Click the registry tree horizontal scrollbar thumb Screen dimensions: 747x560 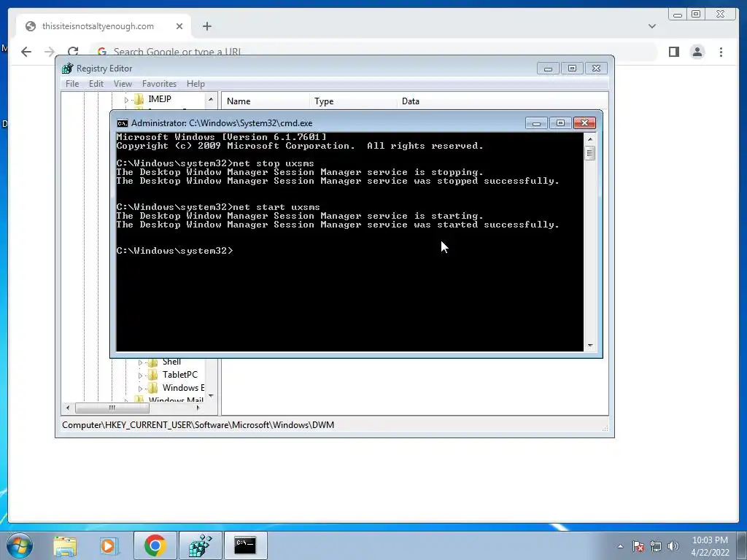click(112, 408)
